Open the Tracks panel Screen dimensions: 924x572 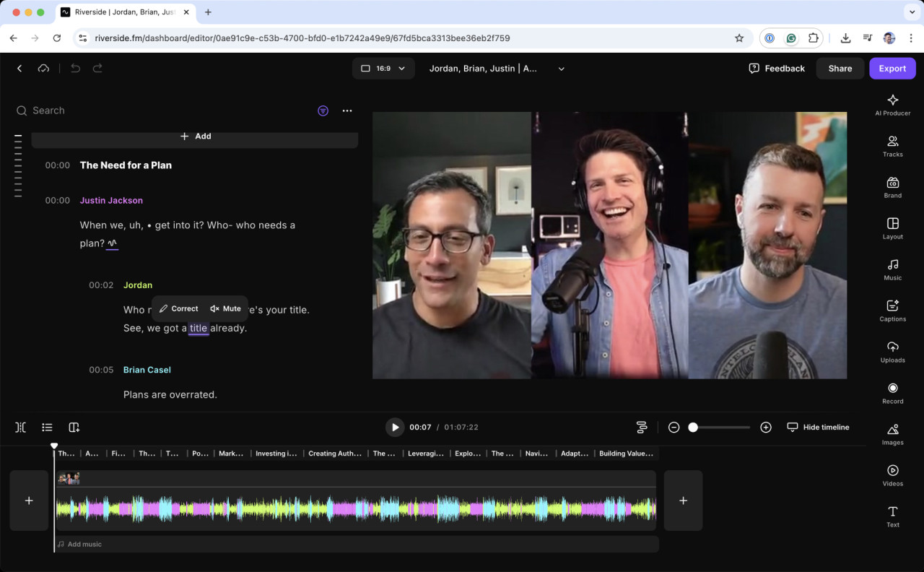coord(892,147)
